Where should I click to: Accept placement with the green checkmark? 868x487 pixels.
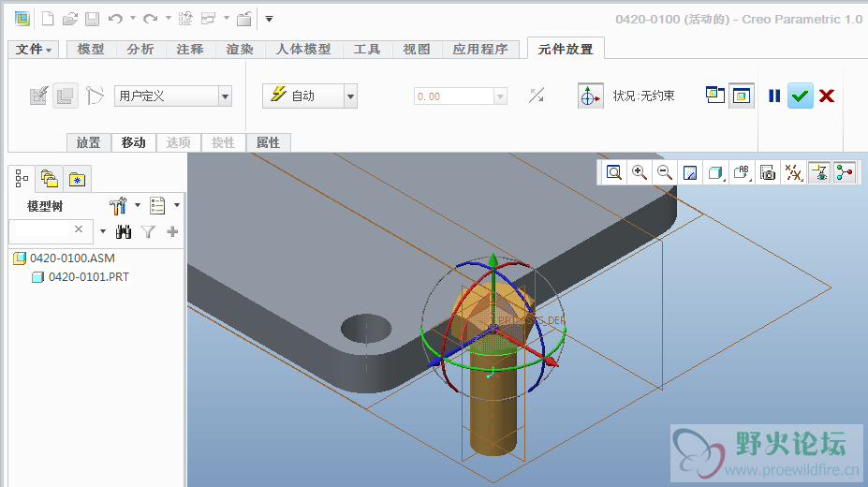[x=800, y=96]
